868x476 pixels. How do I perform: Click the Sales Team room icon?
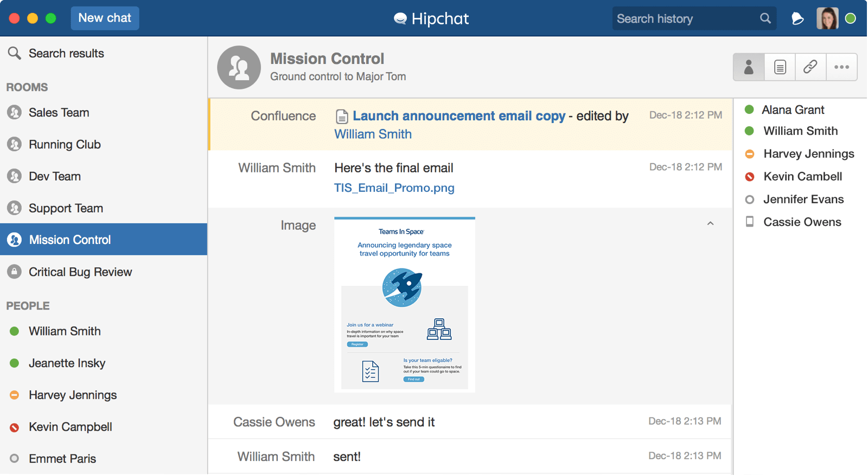click(x=15, y=112)
